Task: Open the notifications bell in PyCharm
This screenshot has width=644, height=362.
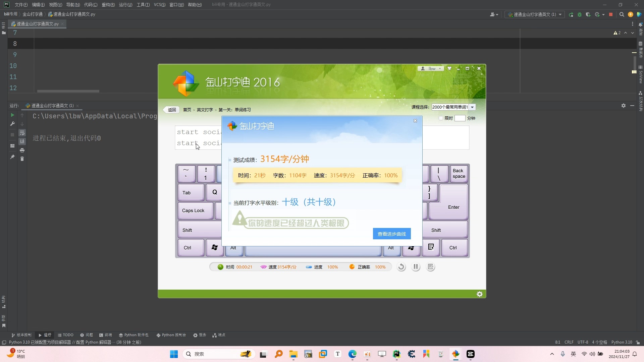Action: click(x=640, y=24)
